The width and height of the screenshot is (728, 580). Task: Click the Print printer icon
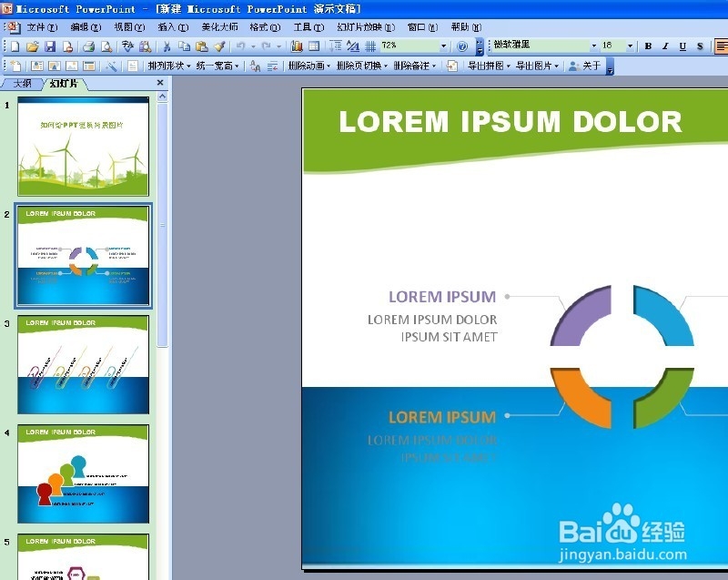click(x=88, y=46)
